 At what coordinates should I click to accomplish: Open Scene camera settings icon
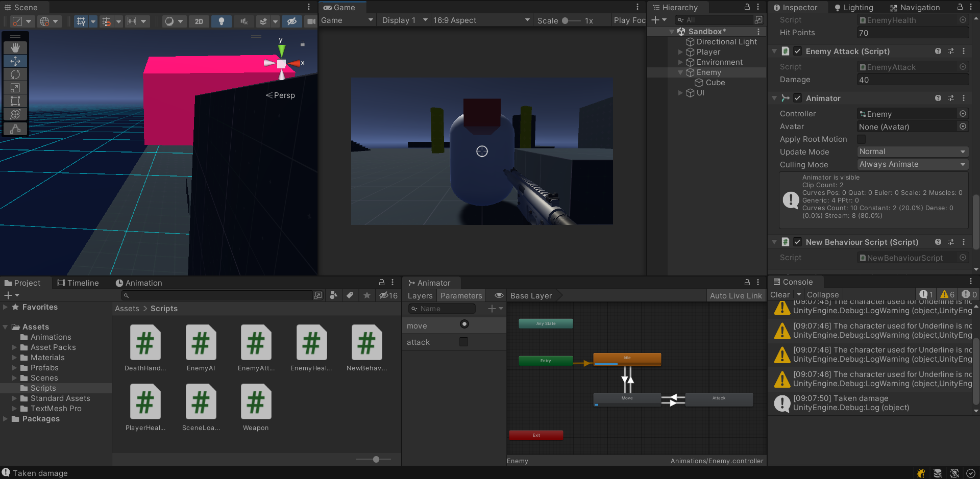(310, 21)
